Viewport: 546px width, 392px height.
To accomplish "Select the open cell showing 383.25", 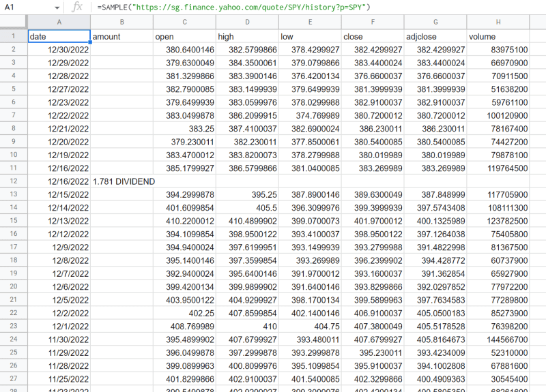I will click(x=184, y=128).
